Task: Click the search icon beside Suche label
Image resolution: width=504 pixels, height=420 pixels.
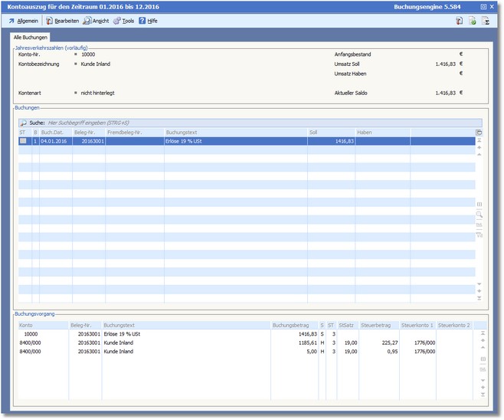Action: coord(23,123)
